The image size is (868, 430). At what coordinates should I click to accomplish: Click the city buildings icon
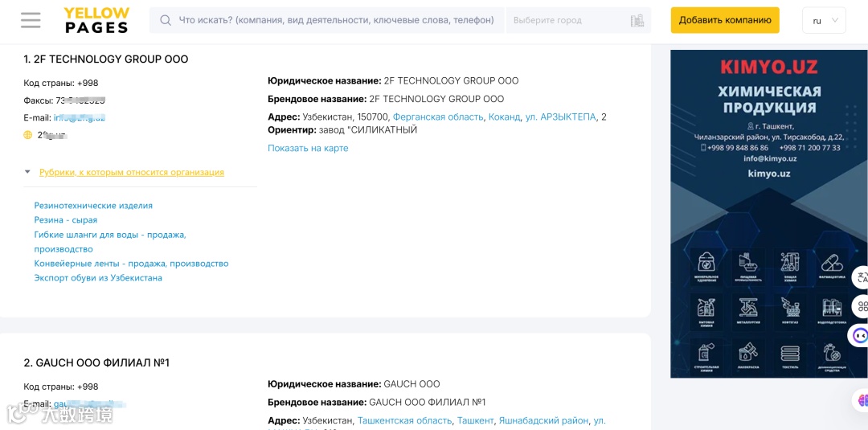(637, 20)
